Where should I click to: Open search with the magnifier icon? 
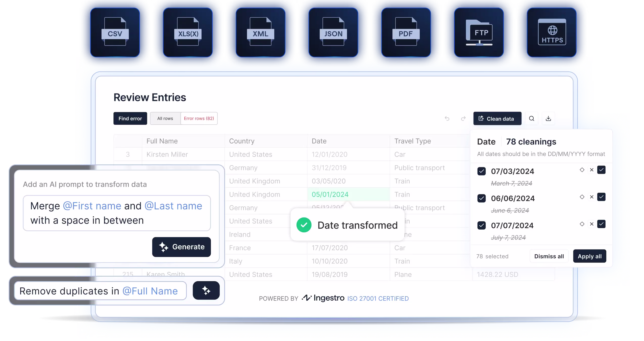click(x=532, y=118)
